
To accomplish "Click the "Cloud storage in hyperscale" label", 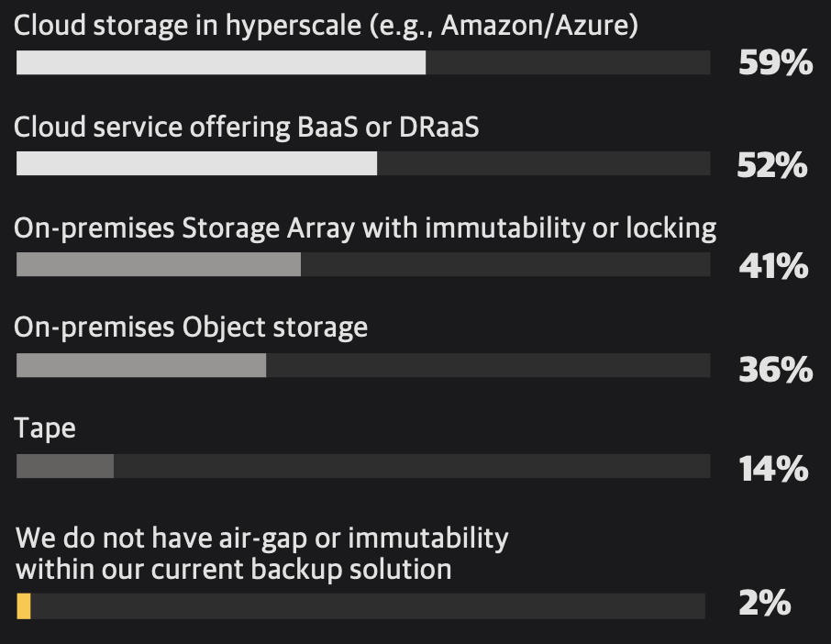I will pos(326,27).
